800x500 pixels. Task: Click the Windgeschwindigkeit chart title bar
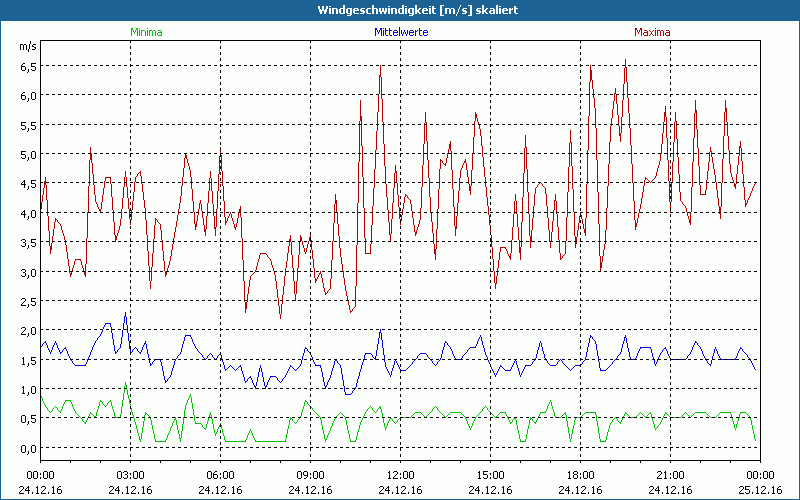[x=400, y=10]
